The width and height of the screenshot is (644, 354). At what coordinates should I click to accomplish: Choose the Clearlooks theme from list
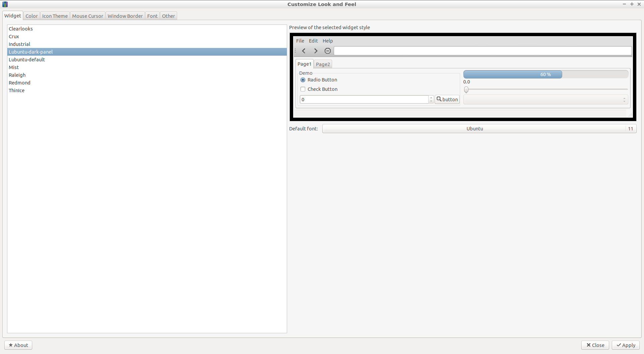(x=21, y=29)
